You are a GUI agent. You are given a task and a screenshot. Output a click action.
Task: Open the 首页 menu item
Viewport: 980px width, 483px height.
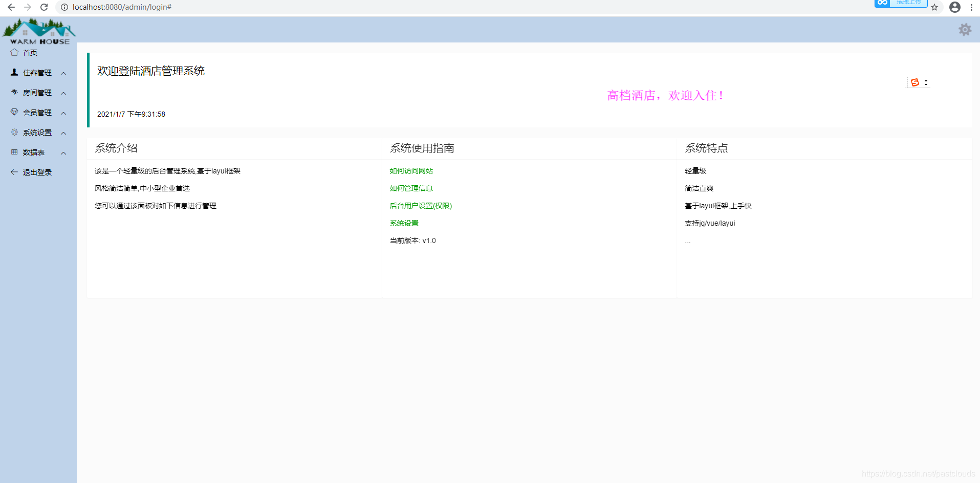[x=30, y=52]
